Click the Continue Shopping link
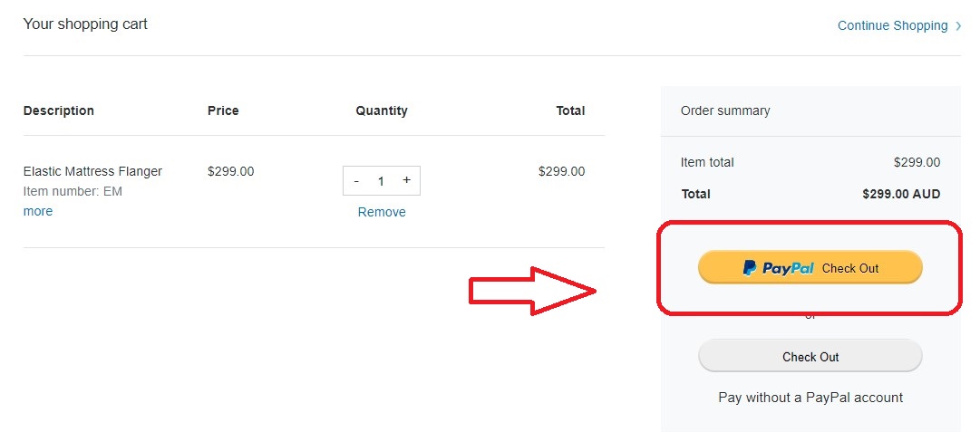Image resolution: width=980 pixels, height=432 pixels. click(892, 25)
